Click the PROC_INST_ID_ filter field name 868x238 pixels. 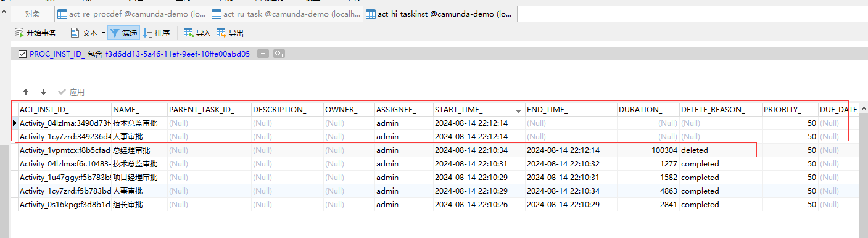pyautogui.click(x=57, y=54)
